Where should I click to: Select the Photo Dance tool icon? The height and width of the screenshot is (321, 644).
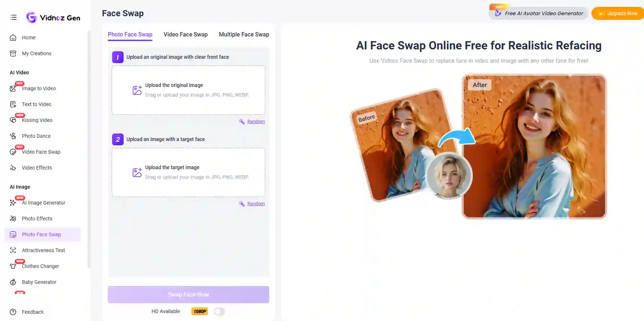(13, 136)
